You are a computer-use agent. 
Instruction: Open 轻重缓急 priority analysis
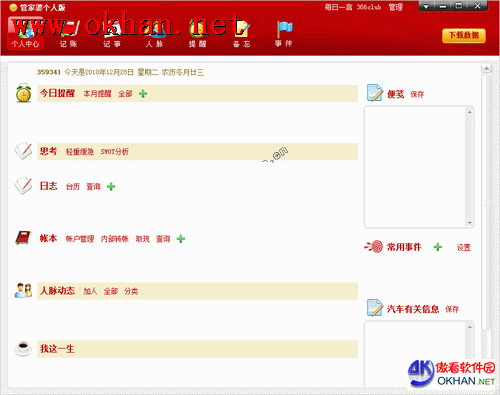80,152
